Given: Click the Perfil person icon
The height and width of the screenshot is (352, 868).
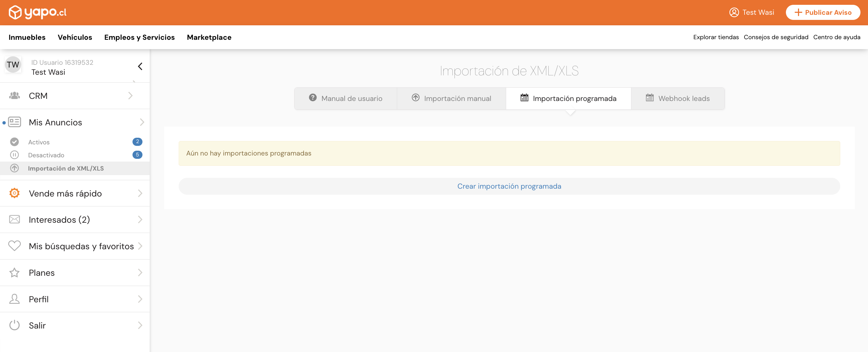Looking at the screenshot, I should click(x=14, y=299).
